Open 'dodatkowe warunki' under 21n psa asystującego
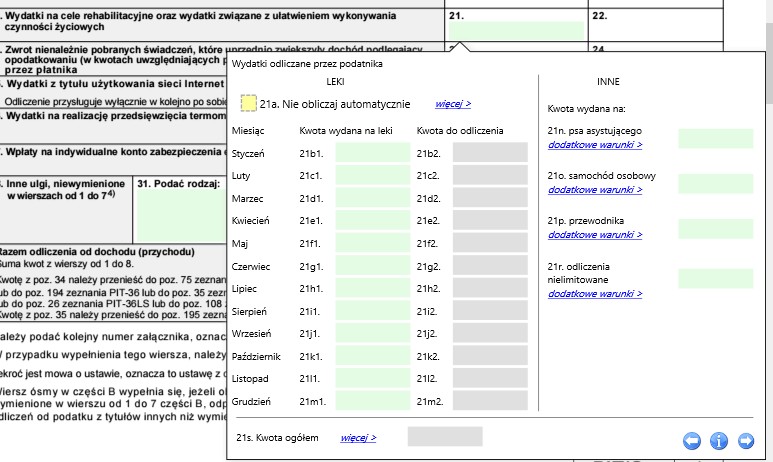 point(595,145)
